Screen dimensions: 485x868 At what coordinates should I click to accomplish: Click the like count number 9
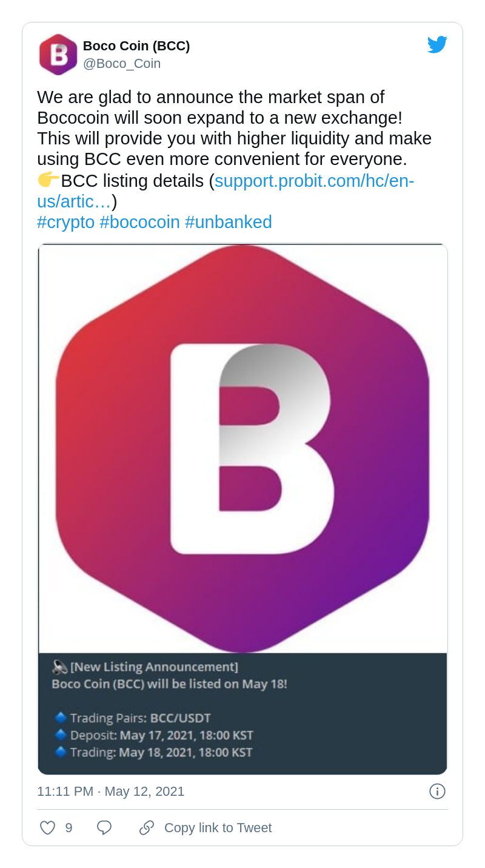69,827
